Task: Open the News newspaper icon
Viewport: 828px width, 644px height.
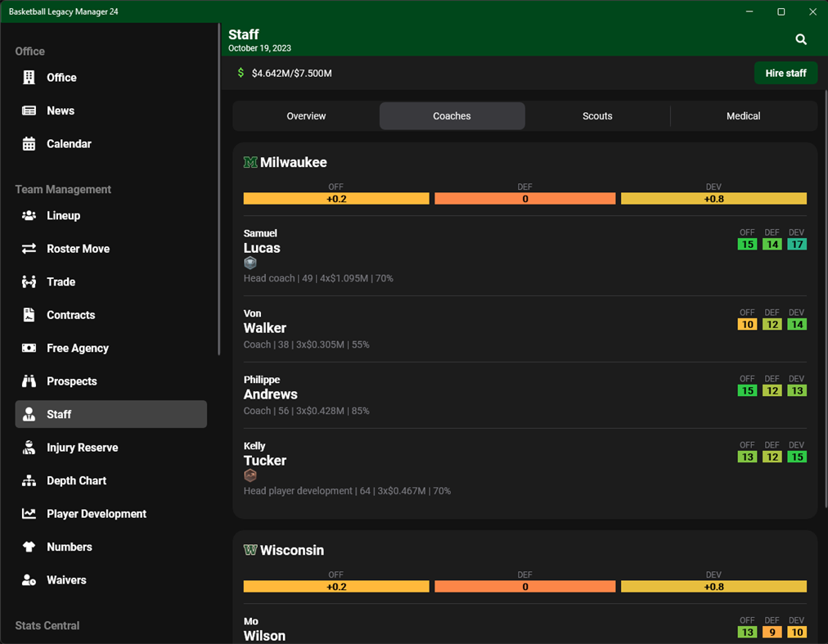Action: coord(29,110)
